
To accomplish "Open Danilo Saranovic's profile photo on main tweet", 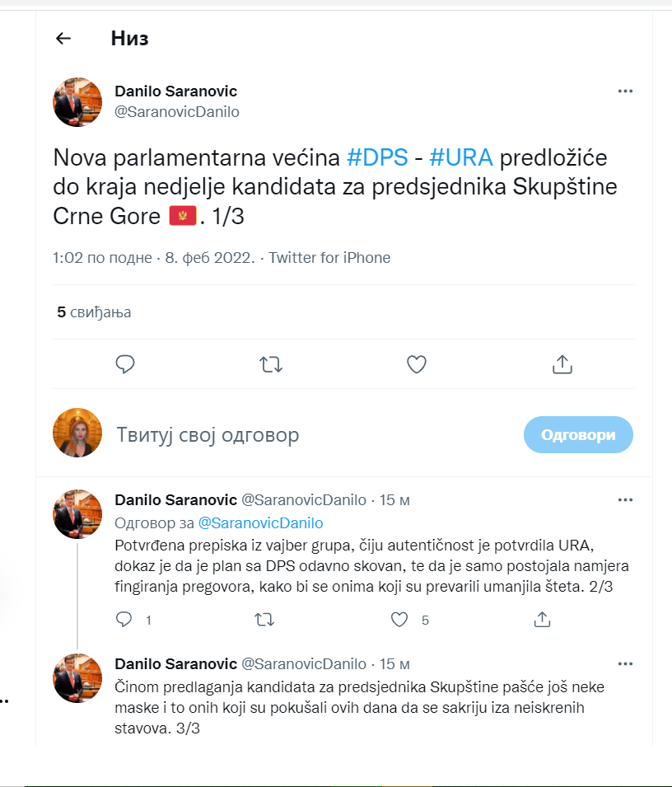I will click(77, 102).
